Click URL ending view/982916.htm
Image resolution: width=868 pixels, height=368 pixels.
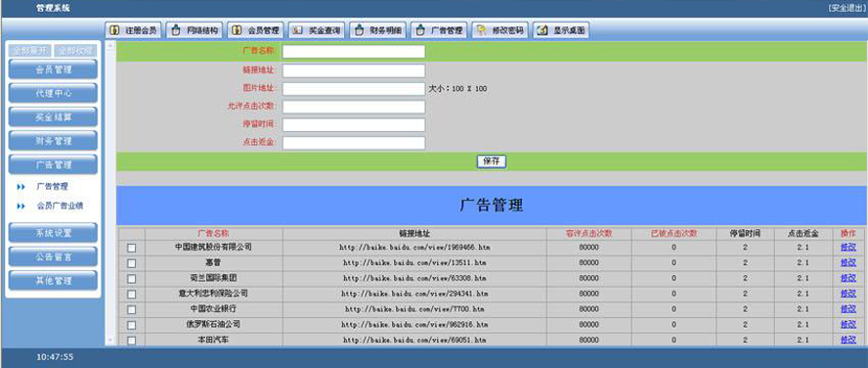pos(414,325)
